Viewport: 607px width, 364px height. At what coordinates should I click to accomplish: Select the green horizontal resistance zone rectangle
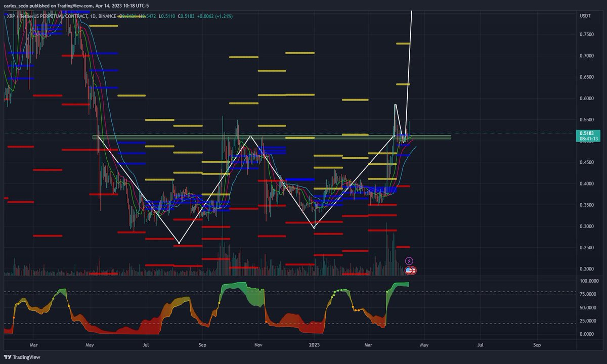[x=272, y=137]
